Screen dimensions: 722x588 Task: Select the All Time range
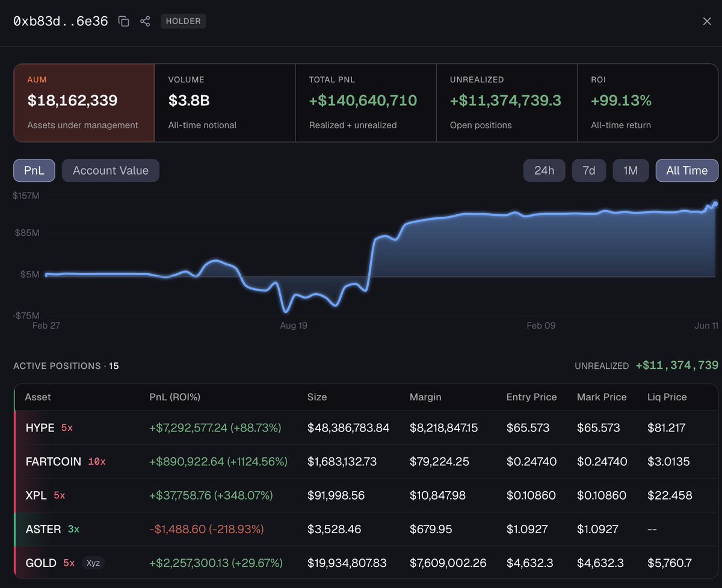pyautogui.click(x=687, y=170)
